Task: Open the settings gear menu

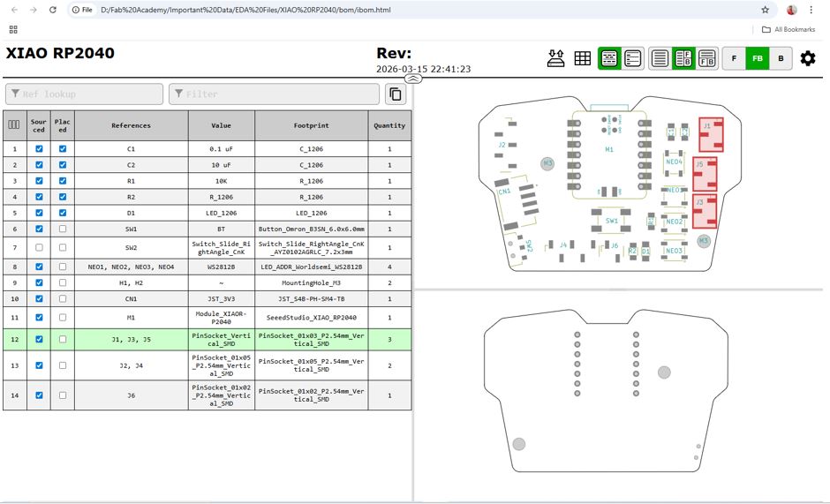Action: coord(808,58)
